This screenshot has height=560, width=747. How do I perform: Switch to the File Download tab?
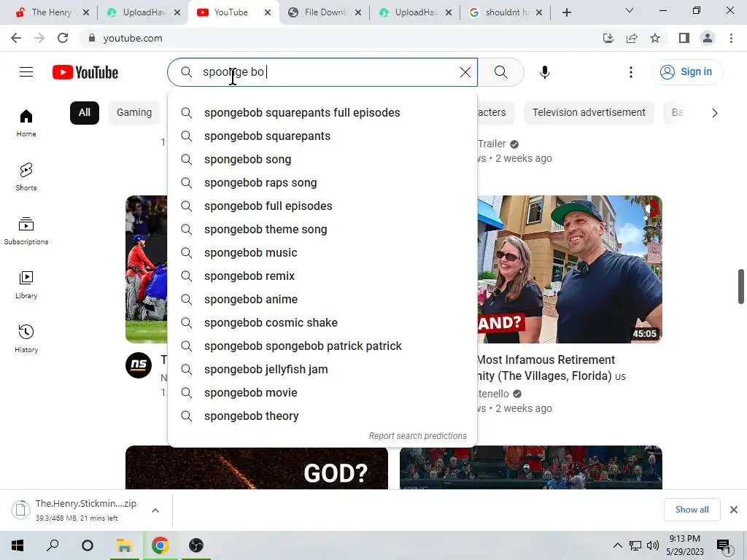coord(325,12)
